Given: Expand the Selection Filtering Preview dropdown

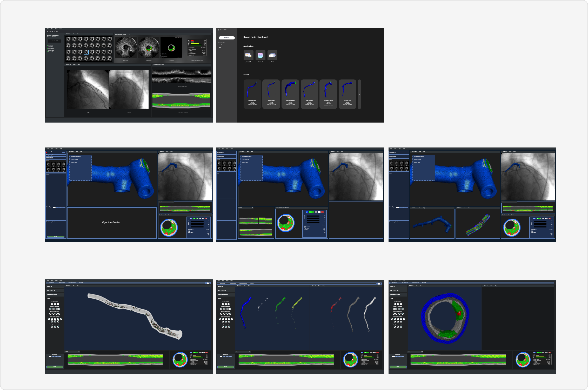Looking at the screenshot, I should pos(129,35).
